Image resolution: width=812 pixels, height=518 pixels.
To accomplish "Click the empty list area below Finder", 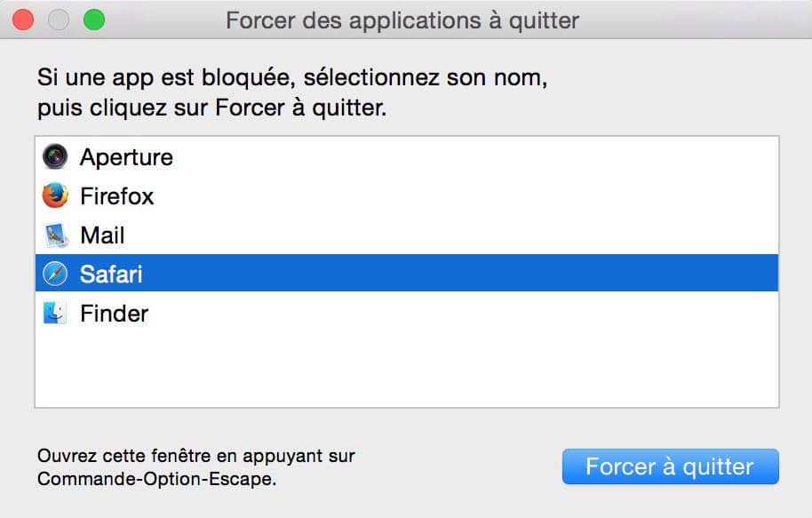I will coord(407,369).
